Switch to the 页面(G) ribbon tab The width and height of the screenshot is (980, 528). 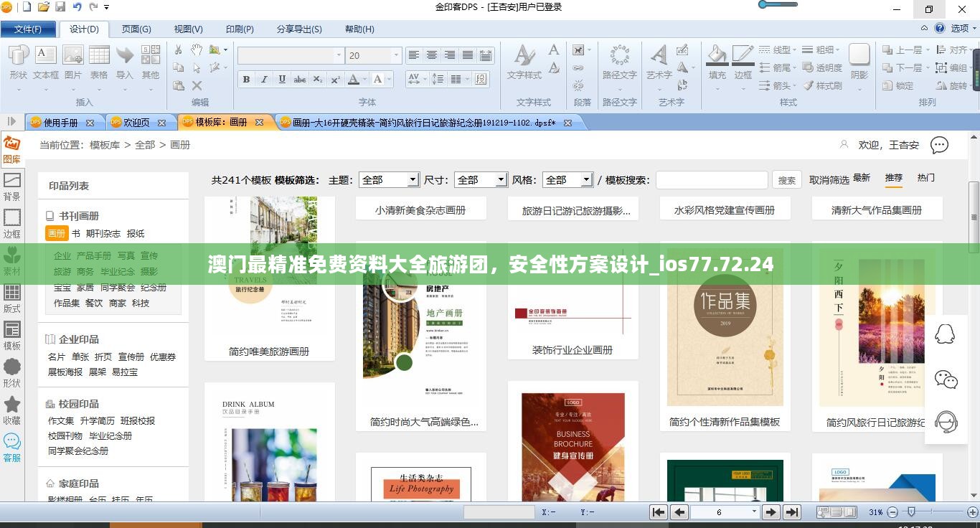tap(136, 29)
